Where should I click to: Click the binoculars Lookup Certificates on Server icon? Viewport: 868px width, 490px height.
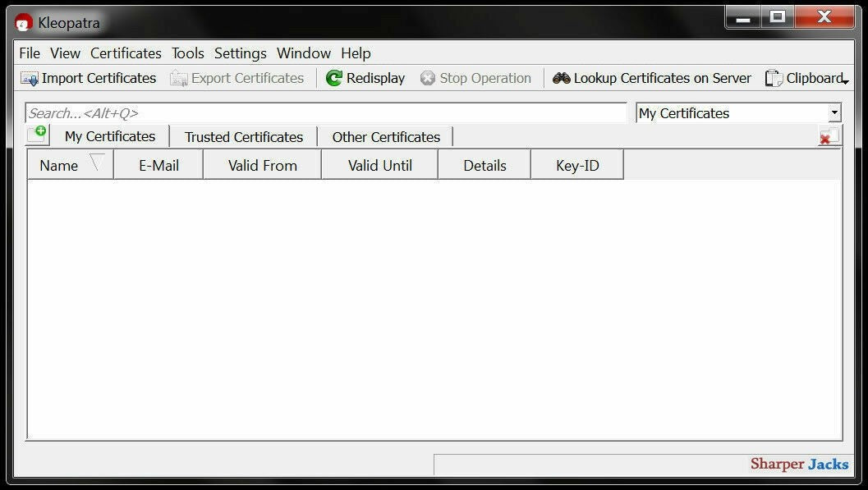[x=562, y=78]
